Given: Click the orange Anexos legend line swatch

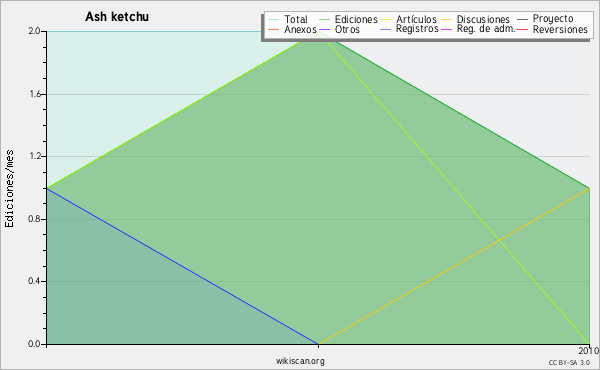Looking at the screenshot, I should tap(273, 29).
